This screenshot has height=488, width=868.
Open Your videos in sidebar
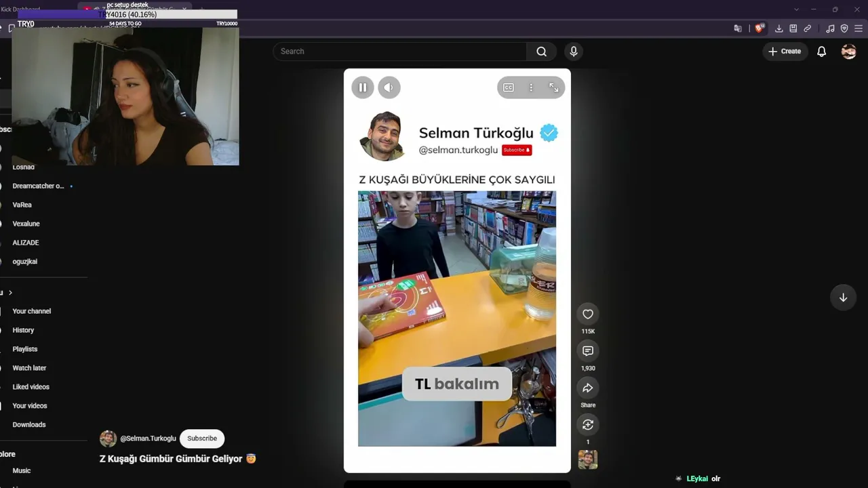click(x=30, y=406)
